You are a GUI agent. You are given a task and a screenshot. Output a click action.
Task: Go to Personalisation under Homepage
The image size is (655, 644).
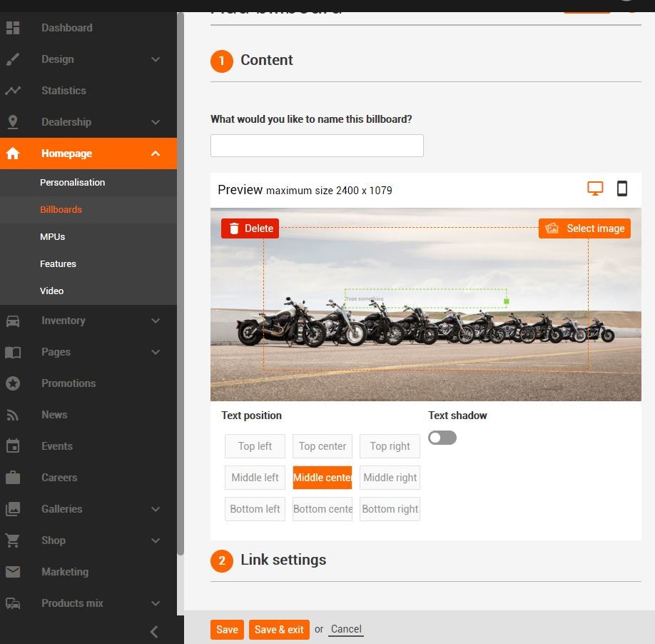(x=72, y=182)
